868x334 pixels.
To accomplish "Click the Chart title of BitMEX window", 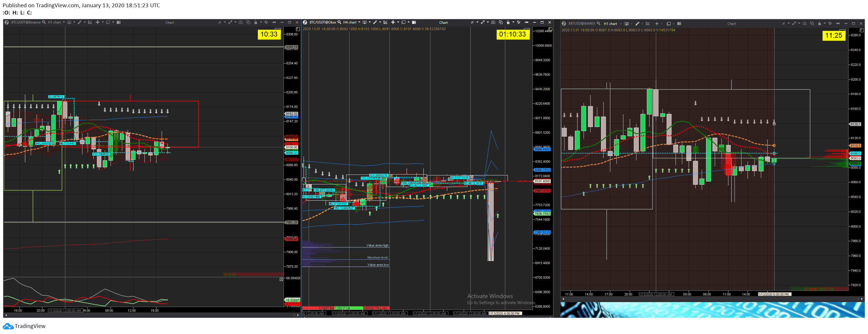I will tap(732, 24).
